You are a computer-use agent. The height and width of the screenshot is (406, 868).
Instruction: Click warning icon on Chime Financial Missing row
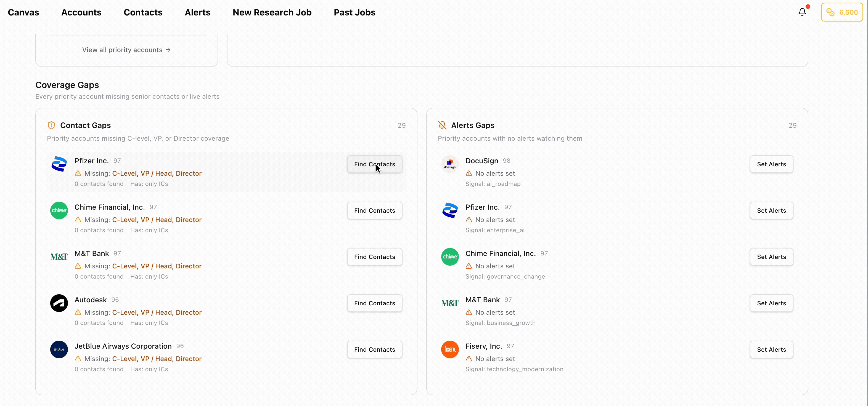point(78,220)
